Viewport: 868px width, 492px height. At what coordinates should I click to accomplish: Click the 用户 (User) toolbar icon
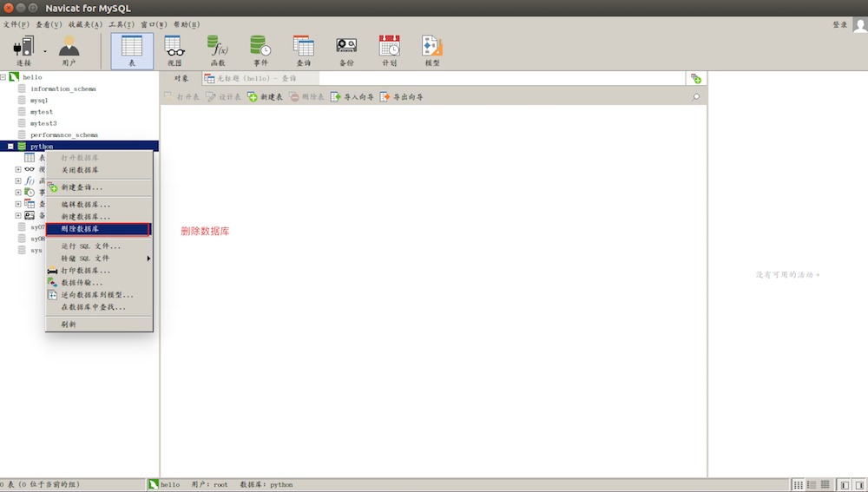click(x=69, y=50)
